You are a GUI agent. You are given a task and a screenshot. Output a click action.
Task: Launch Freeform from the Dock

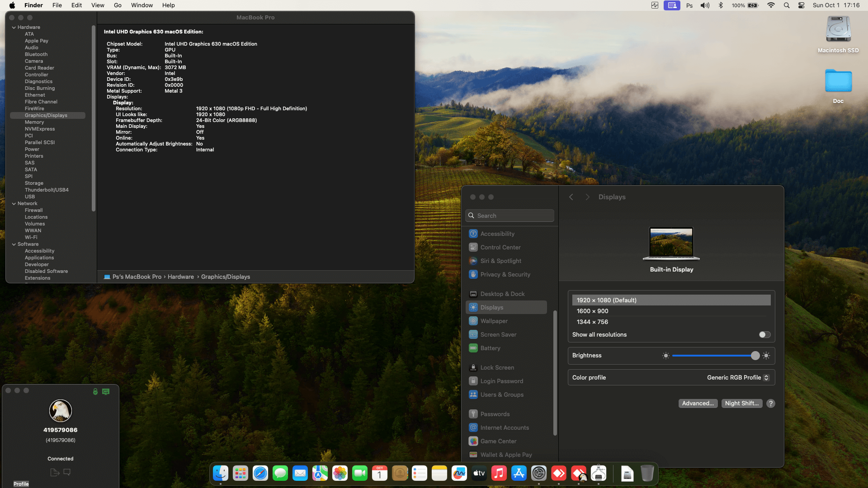(459, 473)
